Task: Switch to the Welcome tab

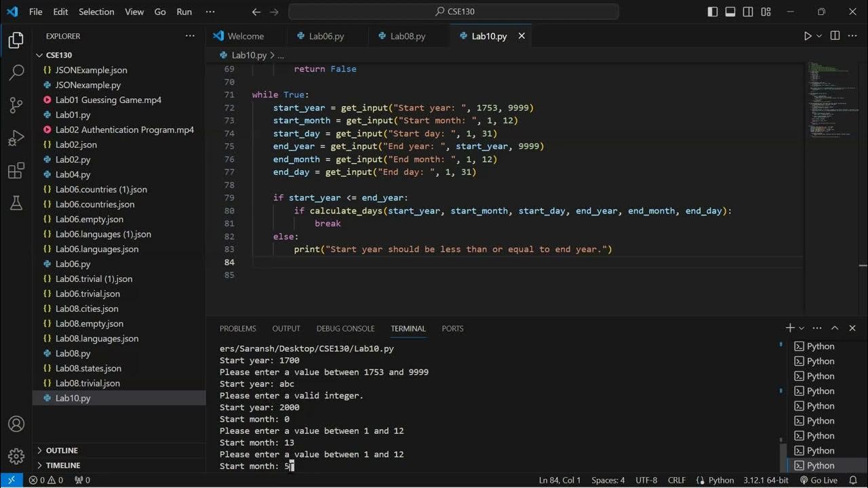Action: click(246, 36)
